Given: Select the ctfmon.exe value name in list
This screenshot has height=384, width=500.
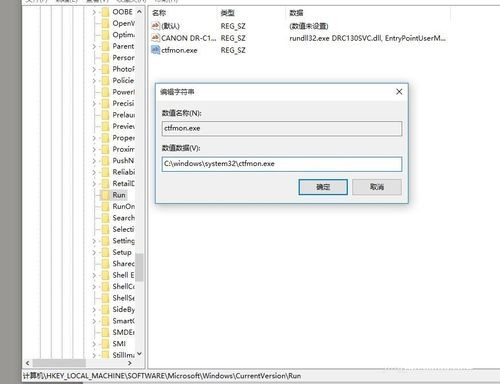Looking at the screenshot, I should click(179, 51).
